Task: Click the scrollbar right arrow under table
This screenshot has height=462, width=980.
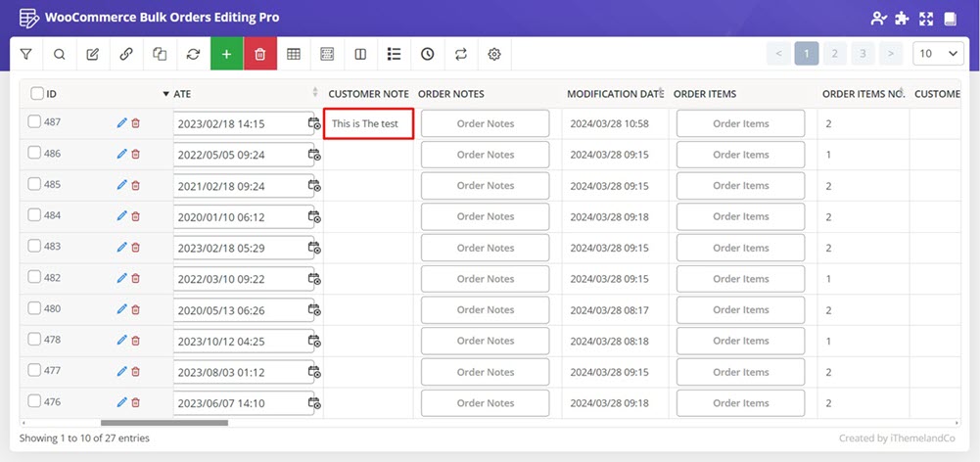Action: 957,423
